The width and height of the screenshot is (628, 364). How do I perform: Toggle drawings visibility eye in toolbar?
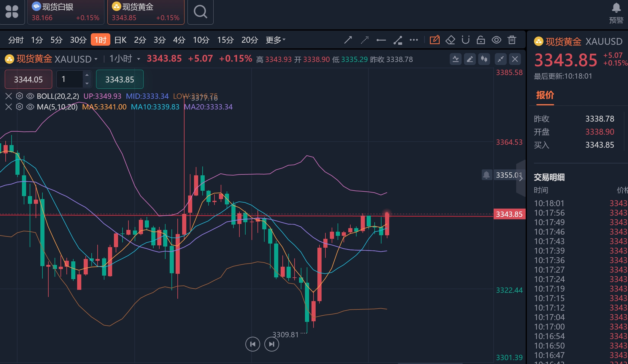click(497, 40)
